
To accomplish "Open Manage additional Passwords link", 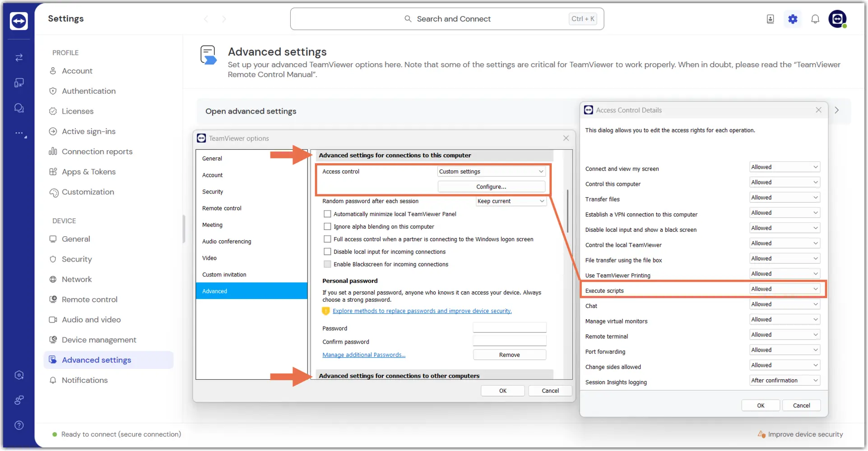I will (364, 355).
